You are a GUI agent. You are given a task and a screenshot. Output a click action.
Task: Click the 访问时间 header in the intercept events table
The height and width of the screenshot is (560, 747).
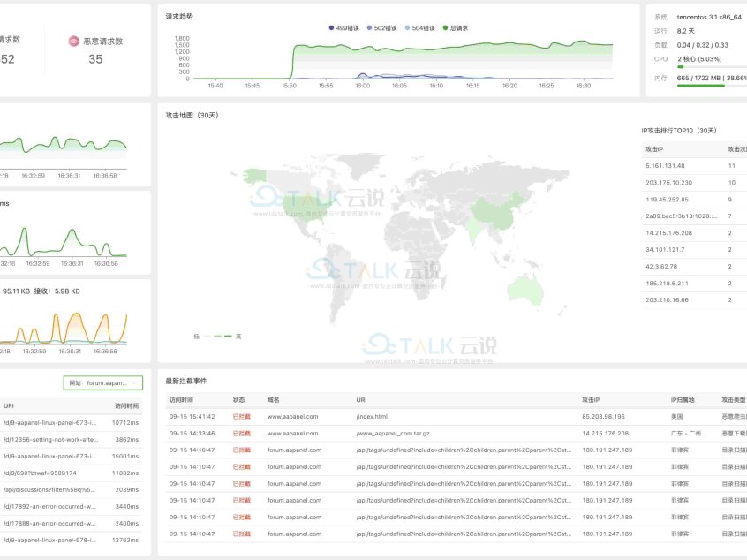point(181,400)
